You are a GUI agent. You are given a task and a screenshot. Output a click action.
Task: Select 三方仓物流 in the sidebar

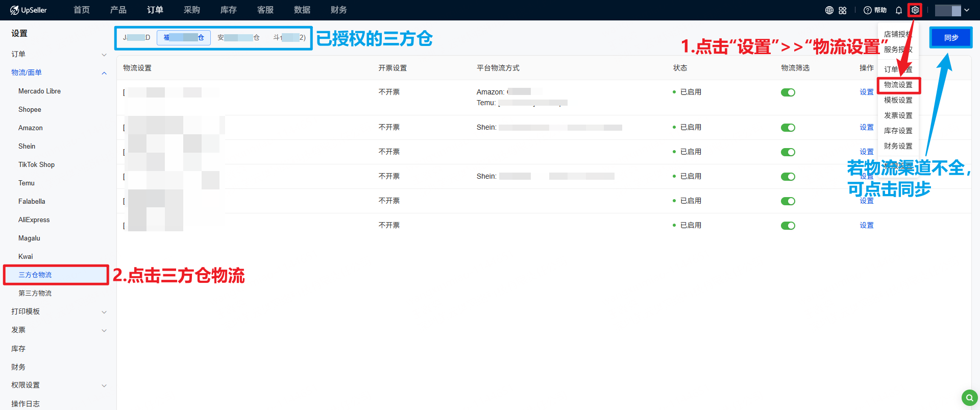35,275
